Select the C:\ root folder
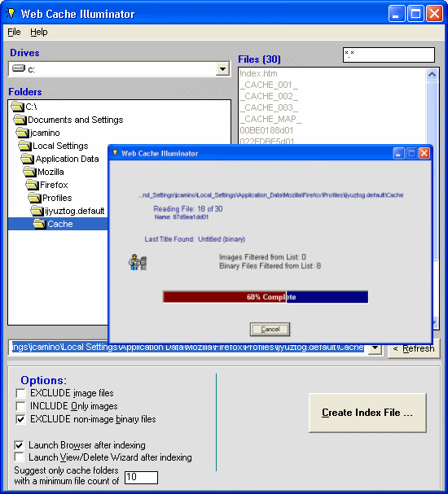The image size is (448, 494). tap(31, 107)
